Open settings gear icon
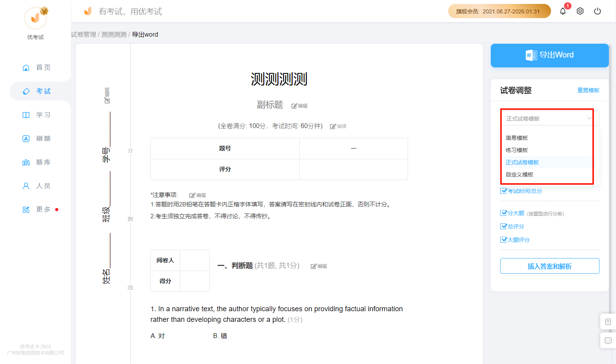 (x=580, y=11)
